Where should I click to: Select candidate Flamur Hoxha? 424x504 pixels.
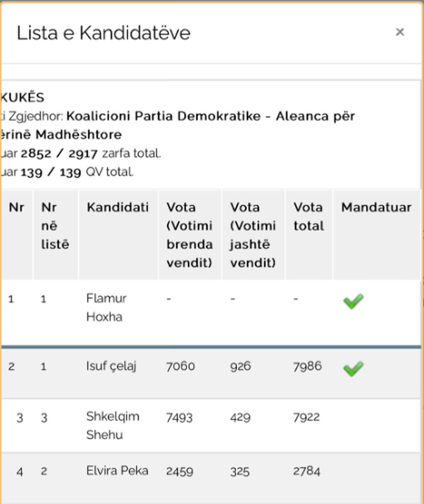tap(106, 307)
